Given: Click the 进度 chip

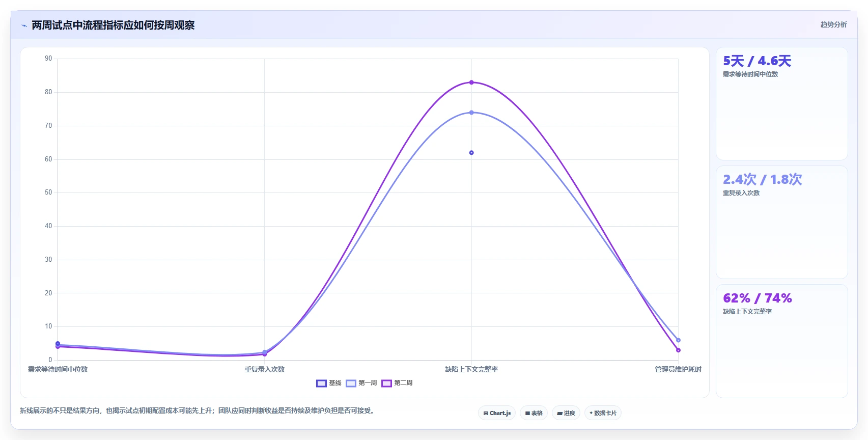Looking at the screenshot, I should tap(566, 413).
